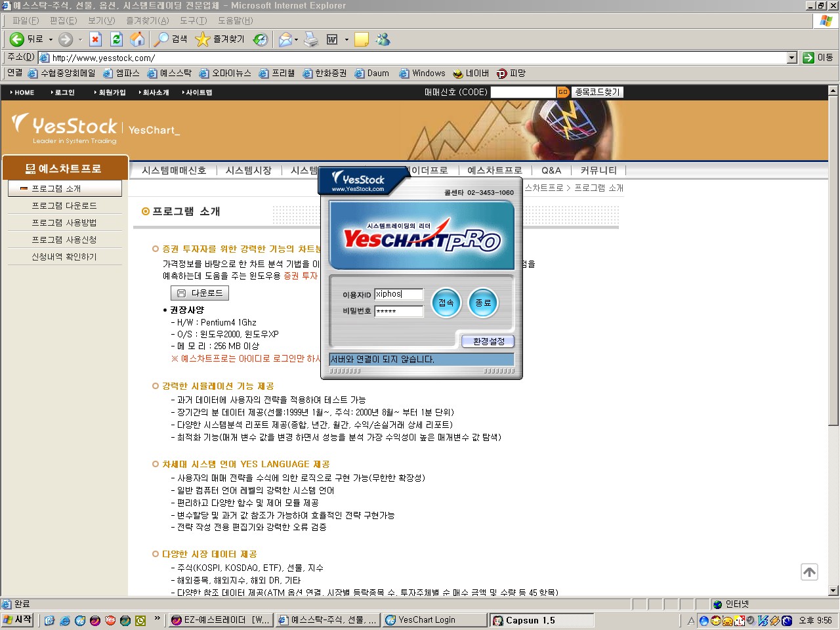The width and height of the screenshot is (840, 630).
Task: Open the 도구(T) menu
Action: pyautogui.click(x=193, y=20)
